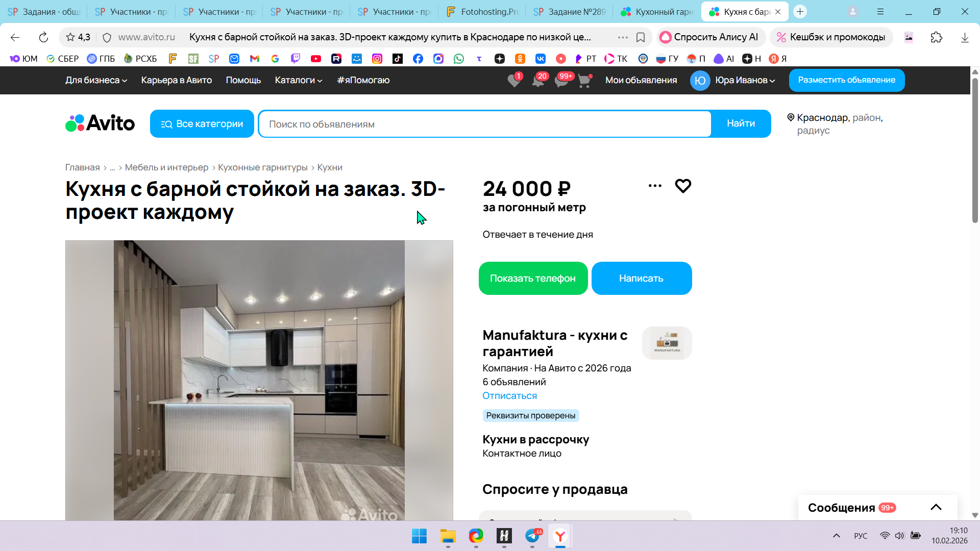Click the Поиск по объявлениям search field
The width and height of the screenshot is (980, 551).
[x=485, y=124]
